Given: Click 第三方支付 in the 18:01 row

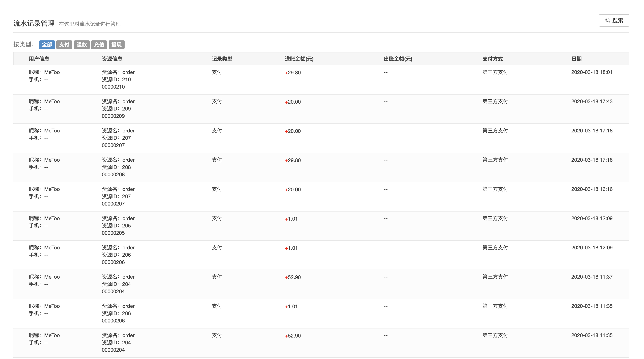Looking at the screenshot, I should pyautogui.click(x=495, y=72).
